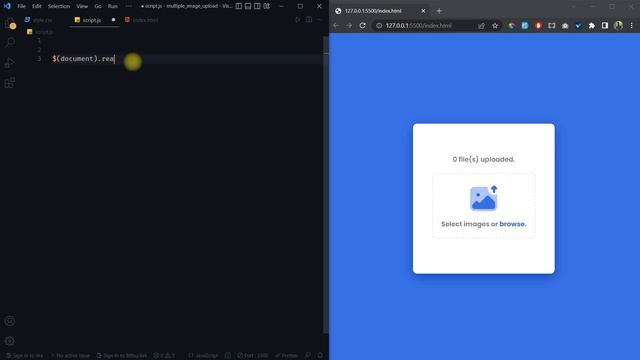Click the camera screenshot extension icon

(x=565, y=25)
